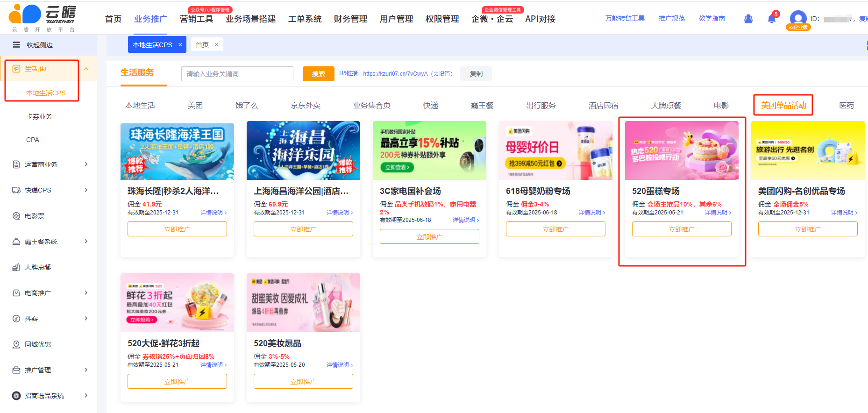The width and height of the screenshot is (868, 413).
Task: Open the 教学指南 link
Action: pos(711,18)
